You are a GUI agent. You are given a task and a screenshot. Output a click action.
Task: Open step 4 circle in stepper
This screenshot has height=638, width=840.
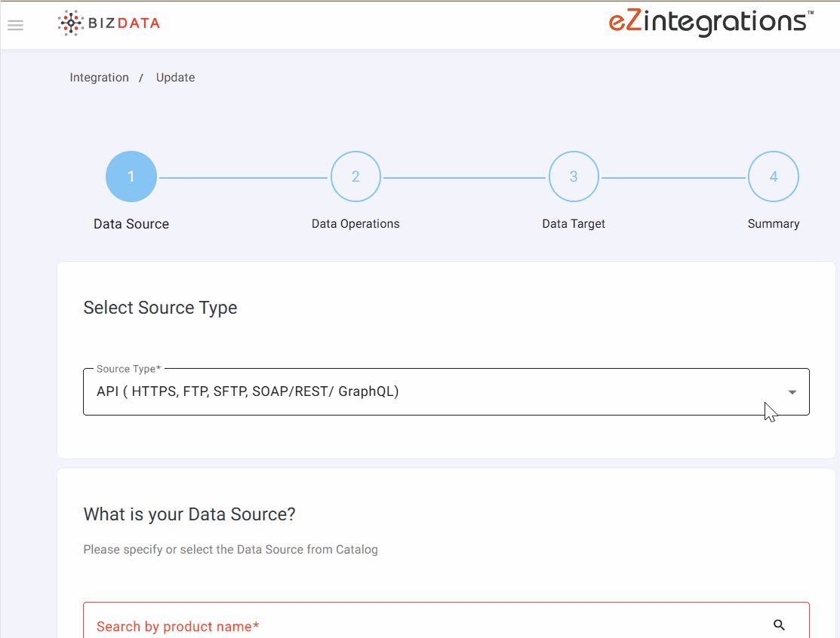(773, 177)
